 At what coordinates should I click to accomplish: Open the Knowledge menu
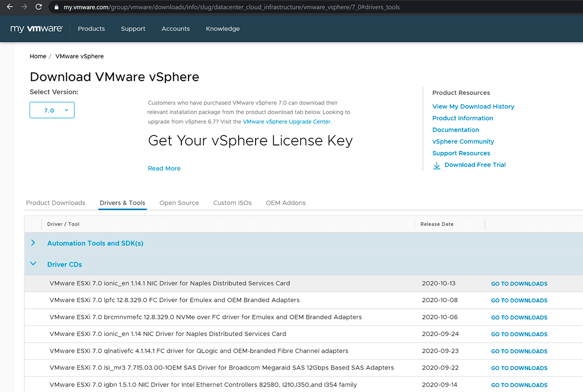223,28
